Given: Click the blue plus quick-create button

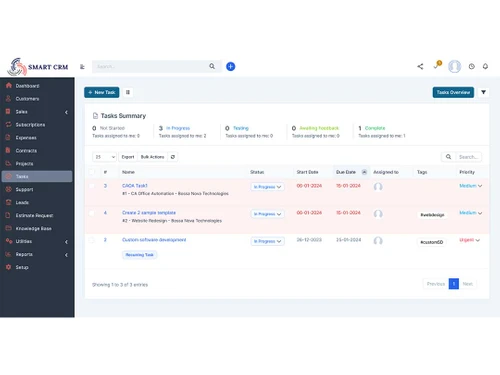Looking at the screenshot, I should 230,66.
